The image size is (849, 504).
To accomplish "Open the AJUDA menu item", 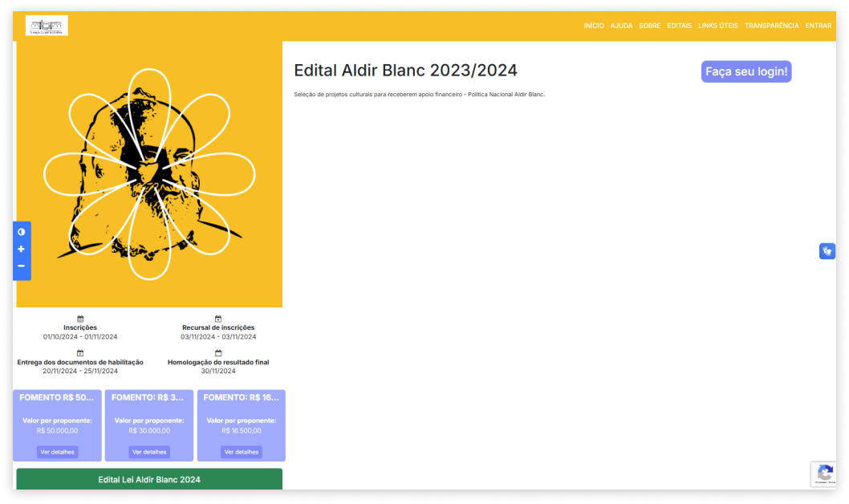I will tap(621, 26).
